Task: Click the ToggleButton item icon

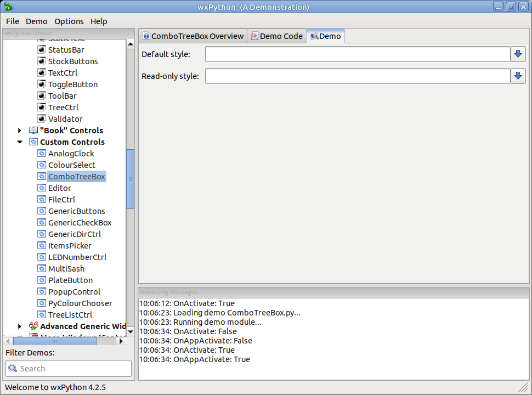Action: tap(41, 84)
